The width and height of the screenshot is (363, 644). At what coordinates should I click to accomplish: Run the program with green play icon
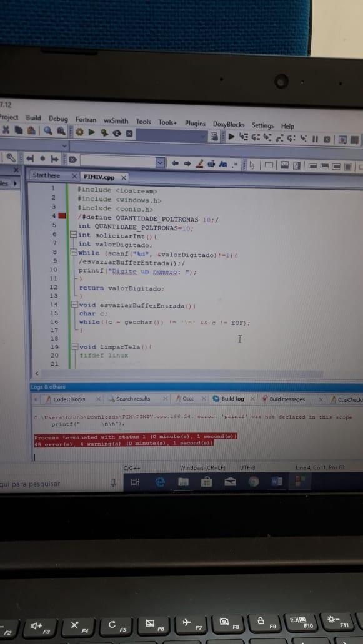[x=92, y=132]
